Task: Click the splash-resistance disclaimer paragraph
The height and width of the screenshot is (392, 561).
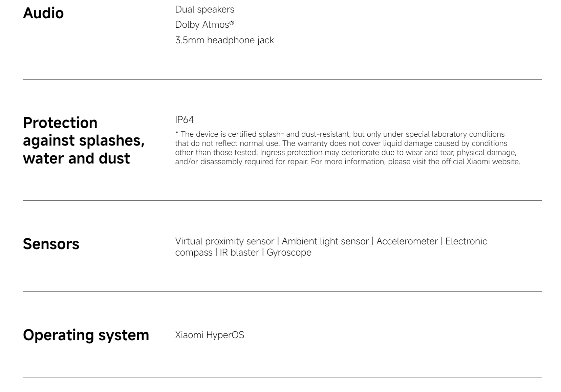Action: (348, 148)
